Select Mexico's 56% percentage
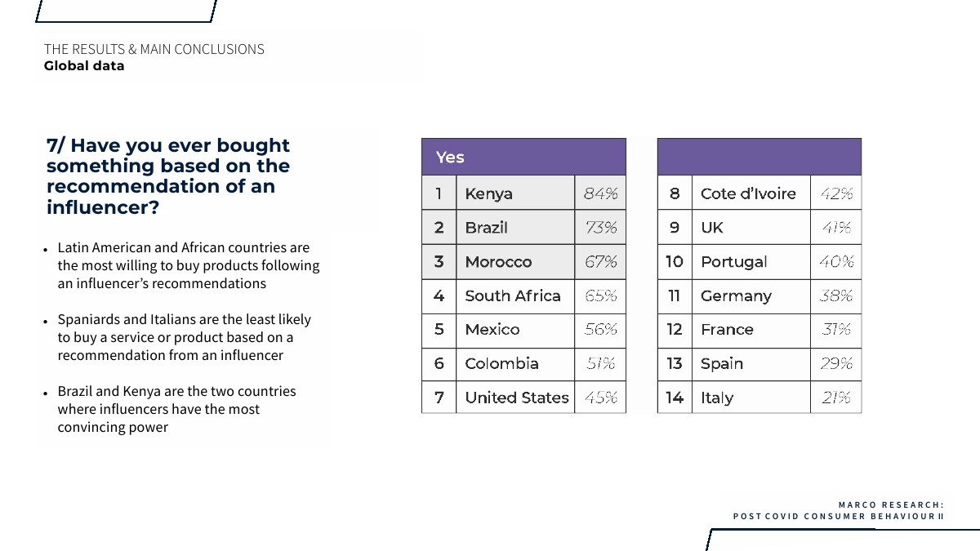 (600, 330)
